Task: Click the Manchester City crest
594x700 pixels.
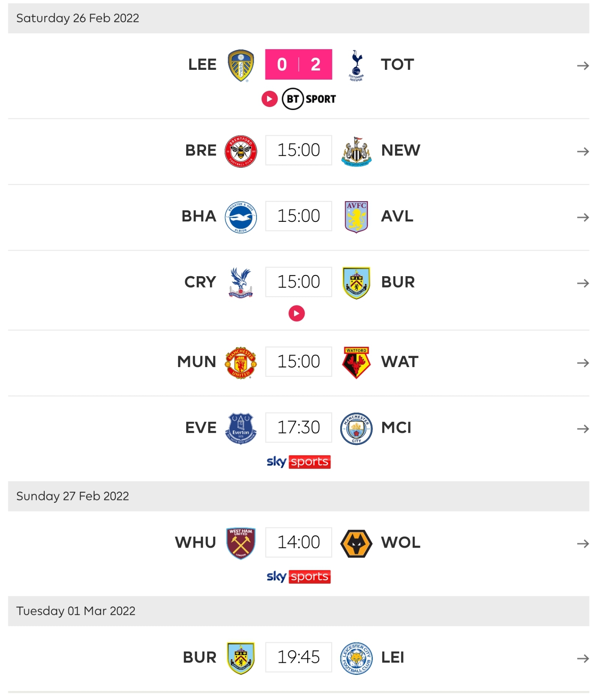Action: [x=356, y=428]
